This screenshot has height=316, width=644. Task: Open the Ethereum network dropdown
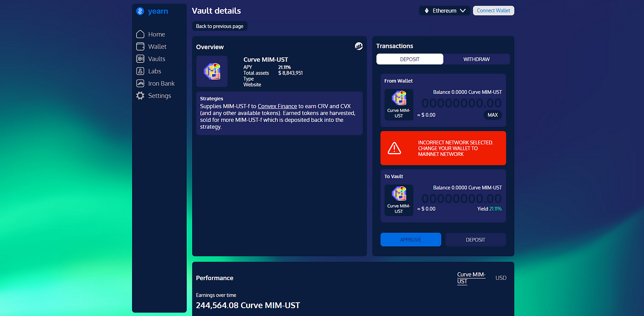tap(444, 11)
